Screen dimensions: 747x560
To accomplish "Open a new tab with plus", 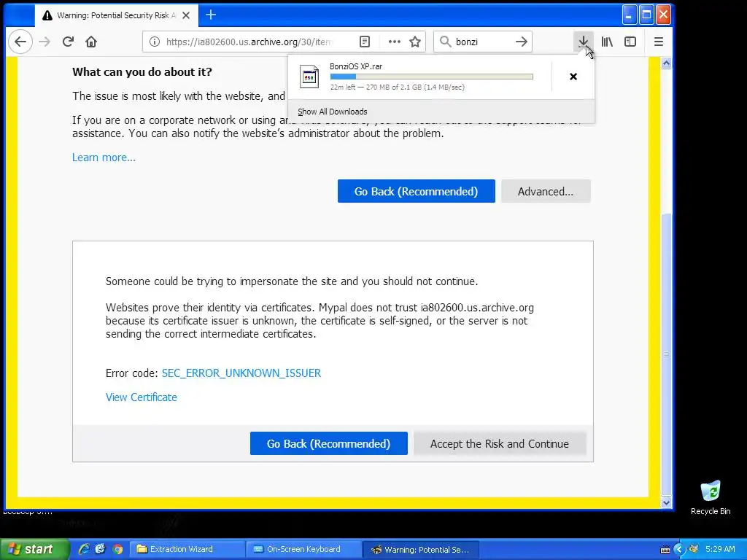I will coord(211,15).
